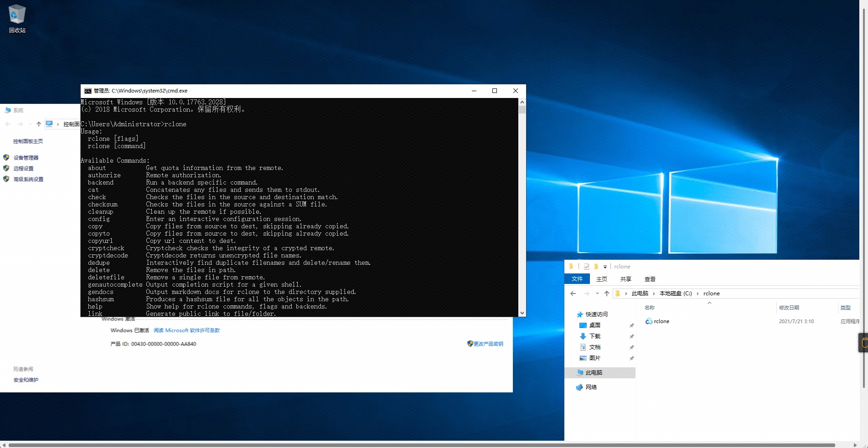The height and width of the screenshot is (448, 868).
Task: Click System window up arrow
Action: click(x=39, y=124)
